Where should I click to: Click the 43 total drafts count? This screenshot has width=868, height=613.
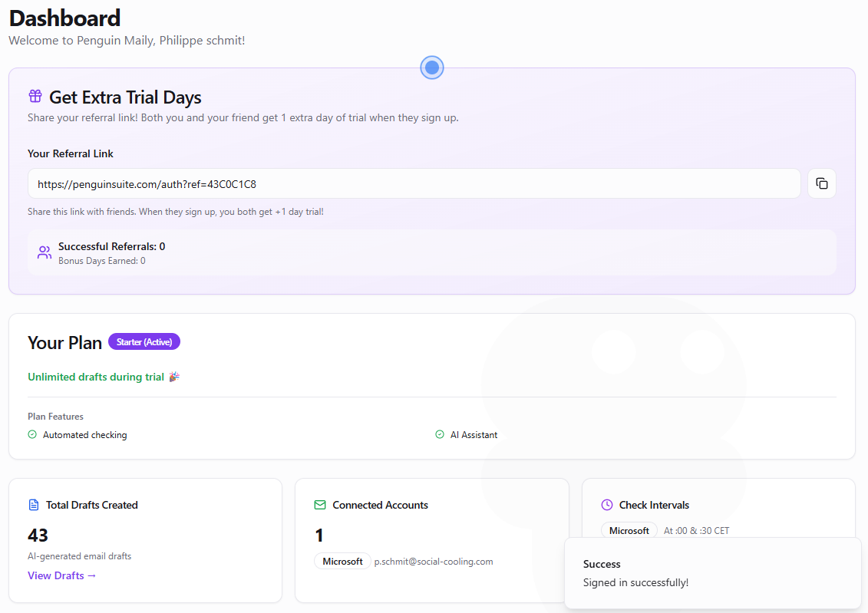click(x=38, y=535)
